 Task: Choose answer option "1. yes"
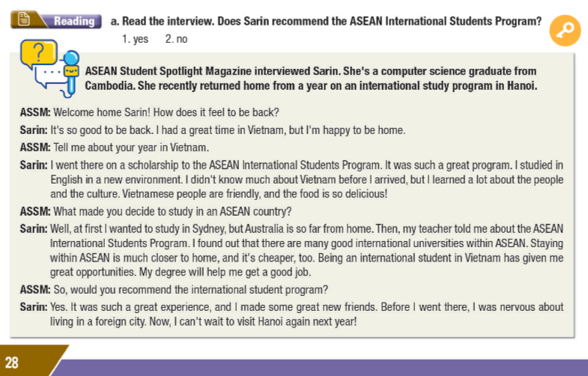point(136,39)
